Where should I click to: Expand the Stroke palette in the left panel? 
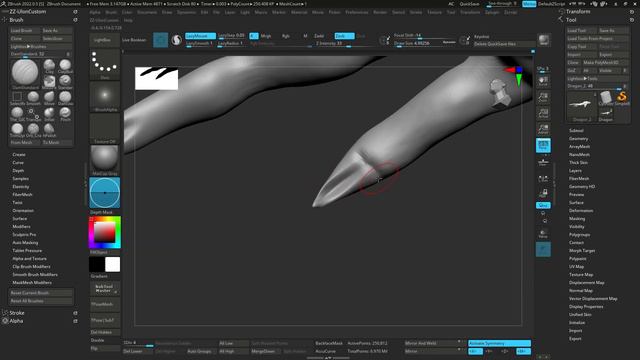pyautogui.click(x=17, y=313)
